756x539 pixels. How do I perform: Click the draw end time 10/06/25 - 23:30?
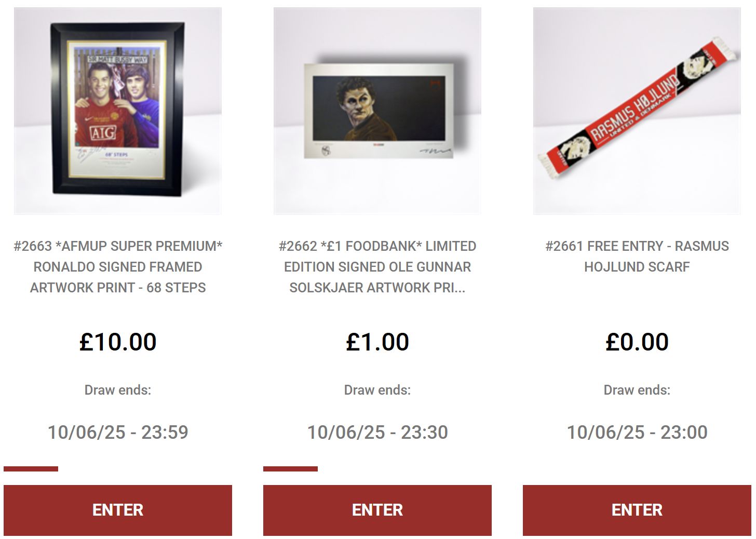click(377, 432)
